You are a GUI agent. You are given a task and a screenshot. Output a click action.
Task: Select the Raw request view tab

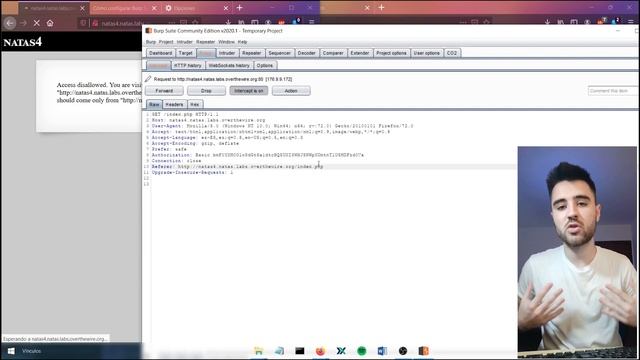pos(154,104)
